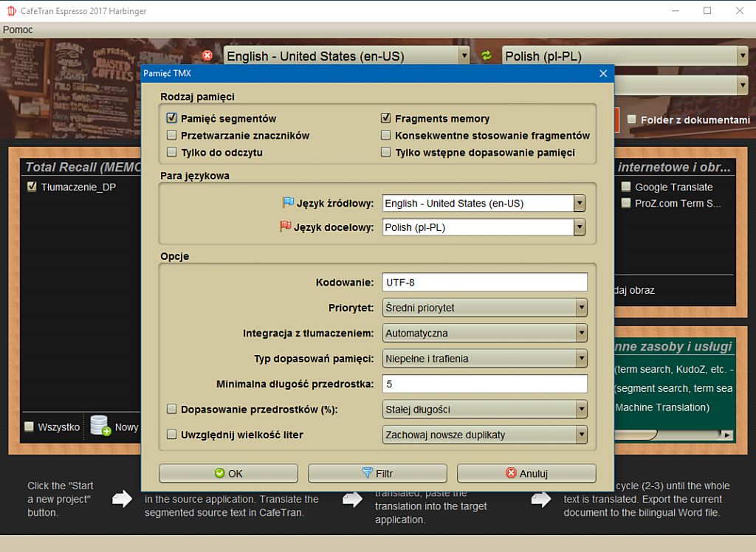Click the arrow icon after "source application" text

point(352,499)
